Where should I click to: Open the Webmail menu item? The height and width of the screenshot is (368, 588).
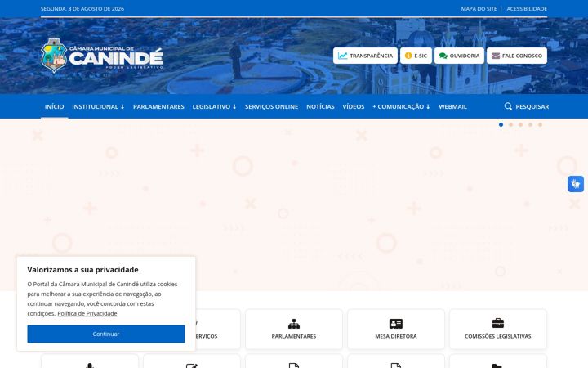pyautogui.click(x=452, y=106)
